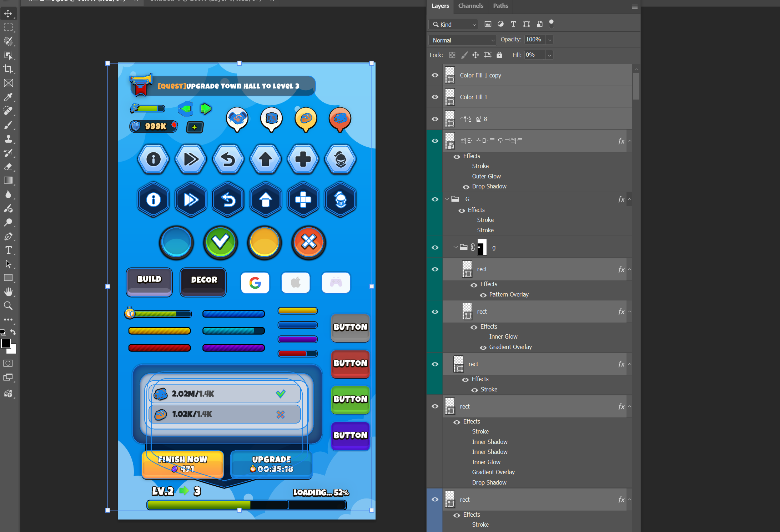Select the Move tool
The width and height of the screenshot is (780, 532).
click(8, 14)
